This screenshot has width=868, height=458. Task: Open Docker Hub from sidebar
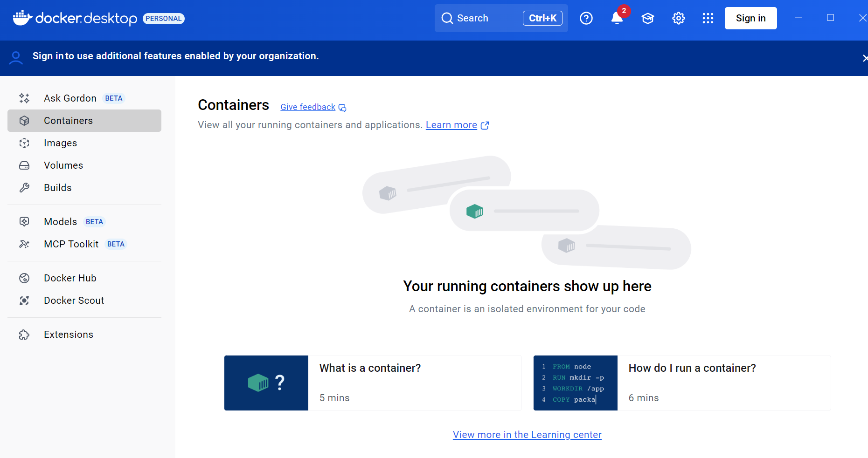pyautogui.click(x=84, y=278)
